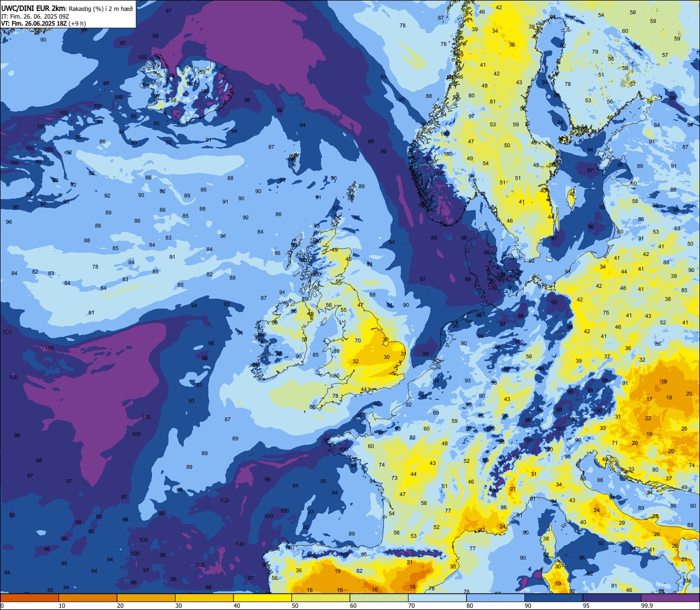
Task: Click the humidity value 79 over Finland
Action: coord(595,52)
